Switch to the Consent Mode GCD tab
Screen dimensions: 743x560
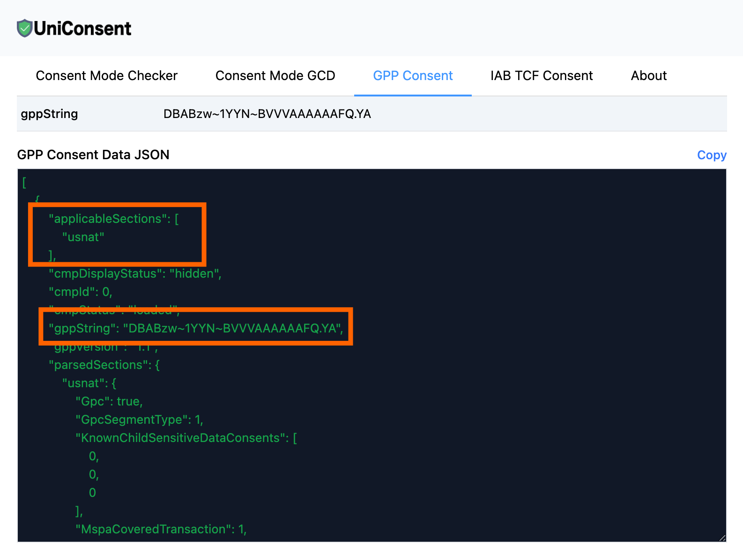pyautogui.click(x=275, y=76)
